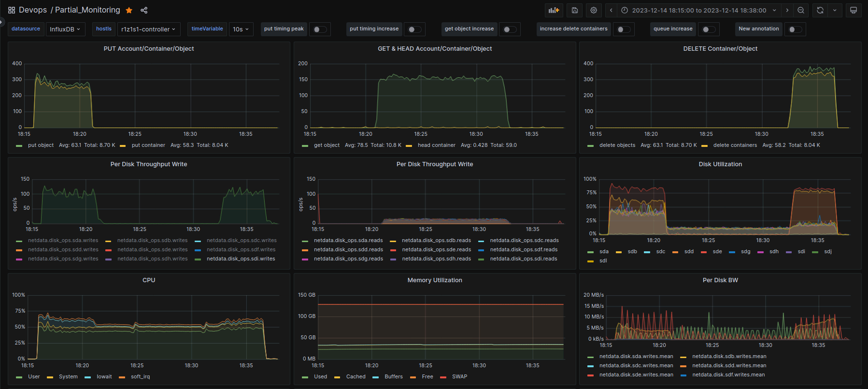Open the refresh interval dropdown arrow
868x389 pixels.
835,10
